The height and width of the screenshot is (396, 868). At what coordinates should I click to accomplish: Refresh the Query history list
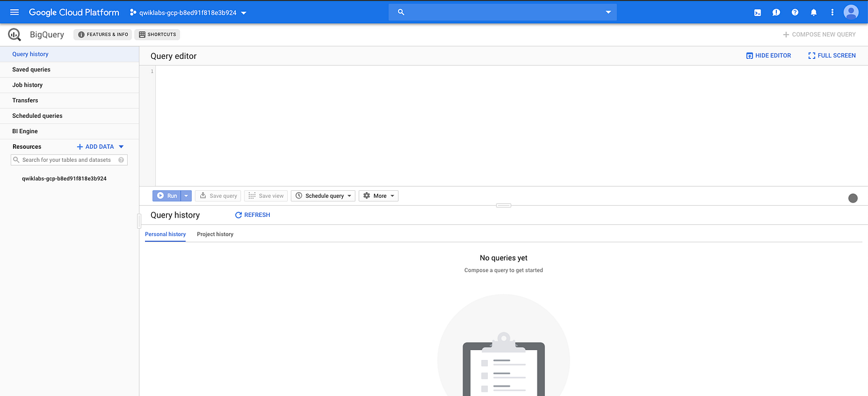click(252, 214)
